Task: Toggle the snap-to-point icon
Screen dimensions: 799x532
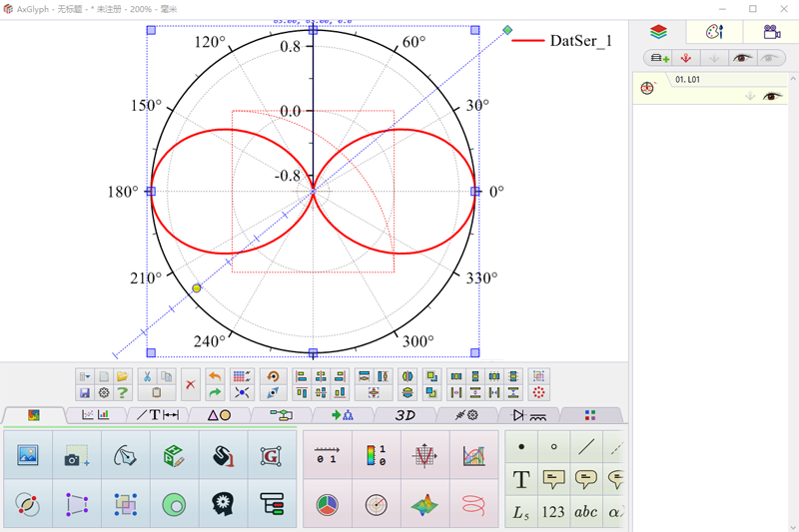Action: (242, 392)
